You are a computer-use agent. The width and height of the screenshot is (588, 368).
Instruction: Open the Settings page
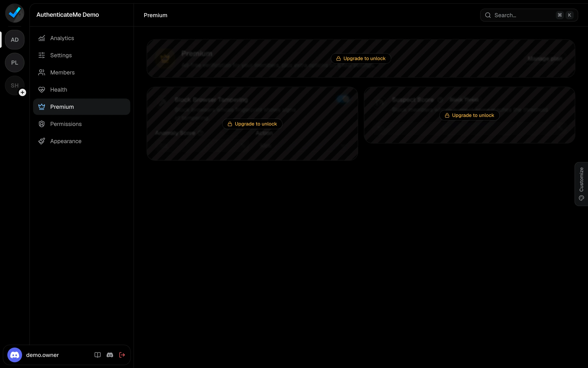tap(82, 55)
